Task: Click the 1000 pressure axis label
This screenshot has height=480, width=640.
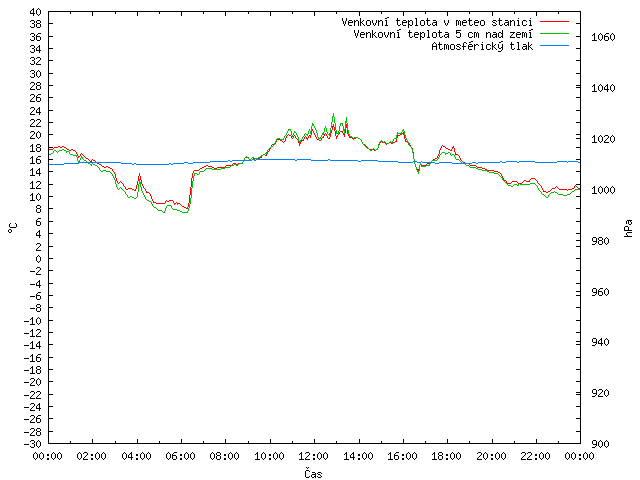Action: (603, 190)
